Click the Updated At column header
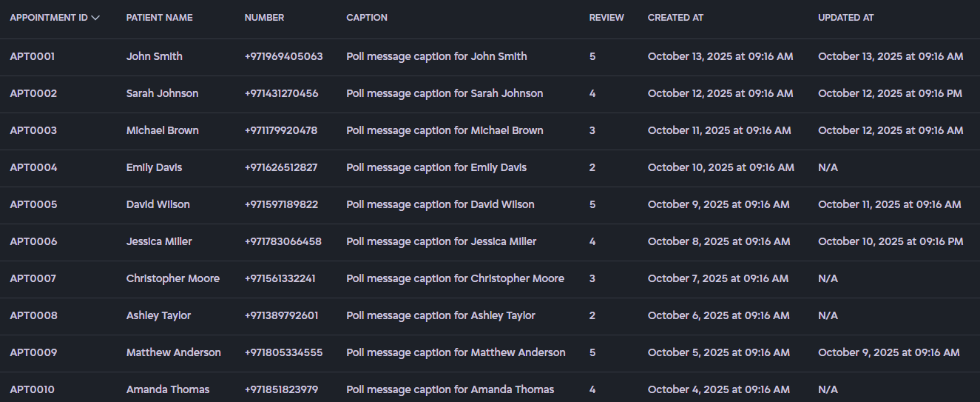980x402 pixels. pyautogui.click(x=845, y=18)
